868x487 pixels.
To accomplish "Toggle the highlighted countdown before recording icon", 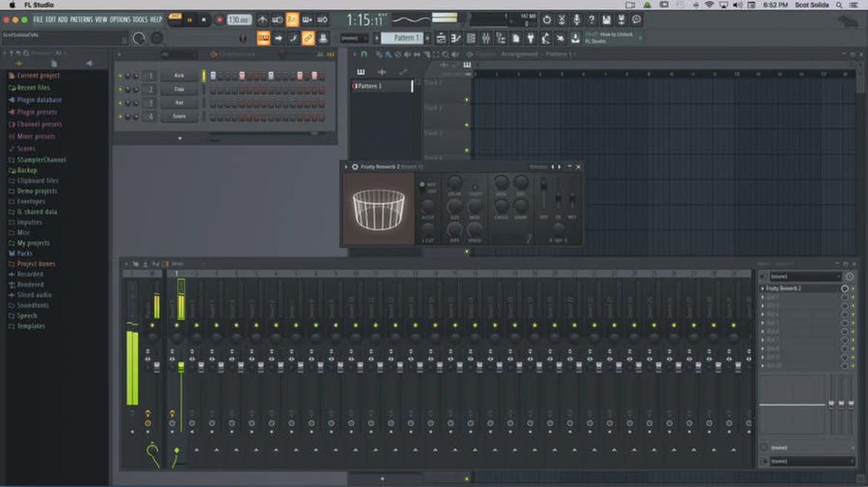I will 292,20.
